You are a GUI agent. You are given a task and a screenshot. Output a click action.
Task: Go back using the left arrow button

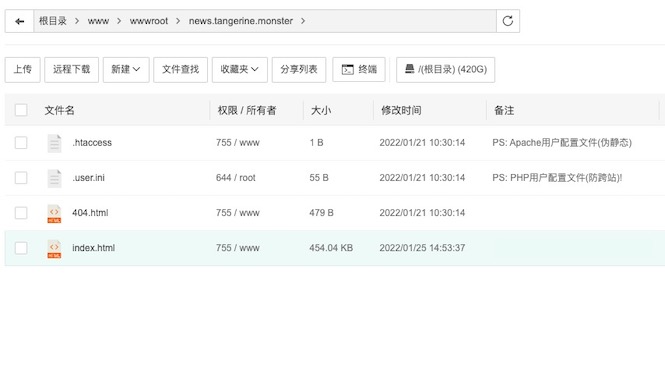[20, 21]
